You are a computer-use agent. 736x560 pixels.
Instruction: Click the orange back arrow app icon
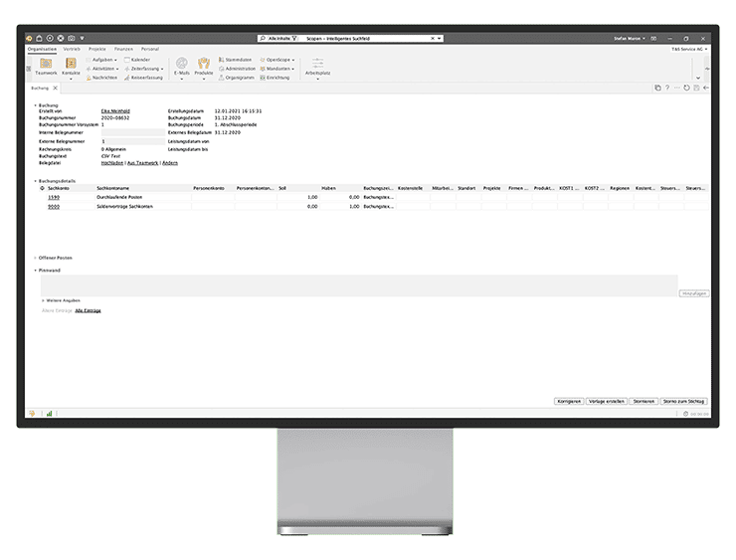[x=29, y=38]
